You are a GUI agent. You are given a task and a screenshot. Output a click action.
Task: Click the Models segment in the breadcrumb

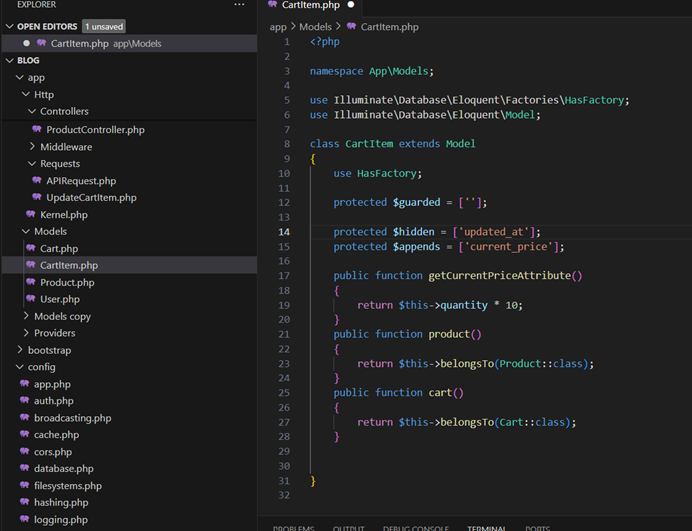click(x=315, y=27)
